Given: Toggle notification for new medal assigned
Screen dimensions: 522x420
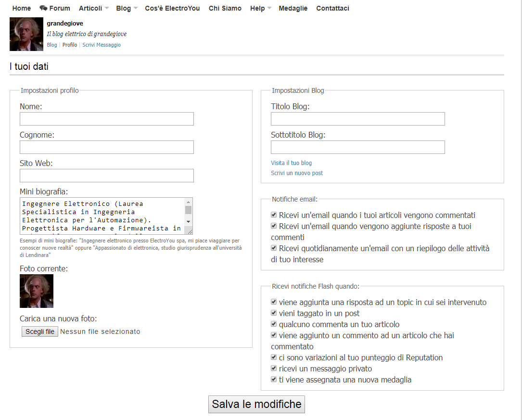Looking at the screenshot, I should click(x=274, y=379).
